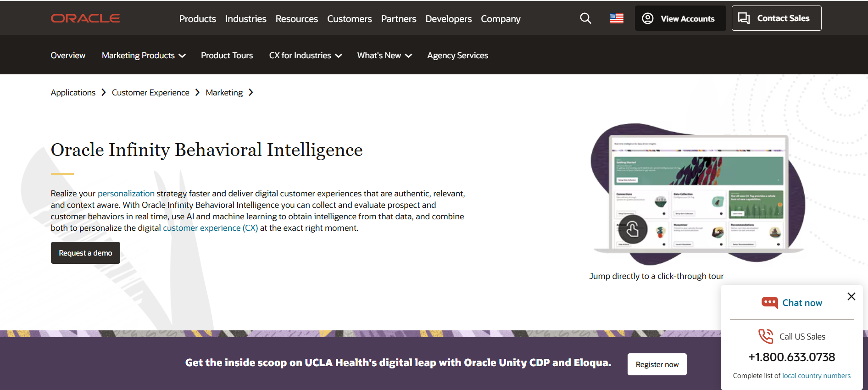Open the Partners menu
The width and height of the screenshot is (868, 390).
click(x=399, y=19)
